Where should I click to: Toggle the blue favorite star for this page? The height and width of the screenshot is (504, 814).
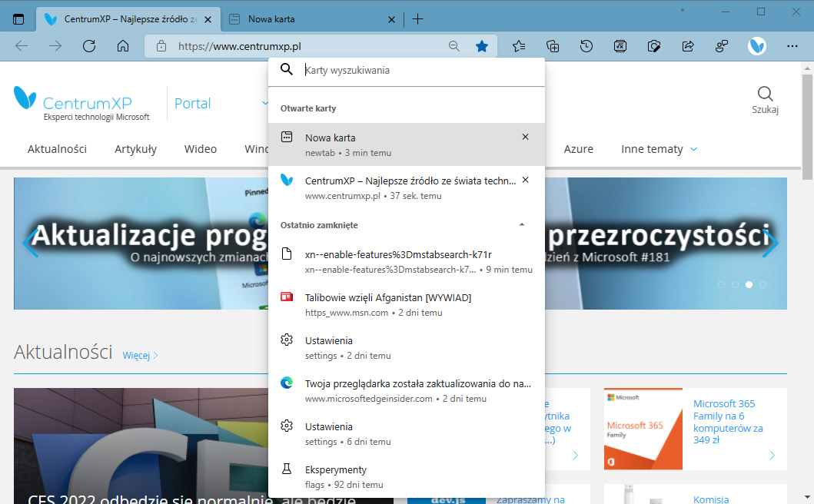coord(482,46)
